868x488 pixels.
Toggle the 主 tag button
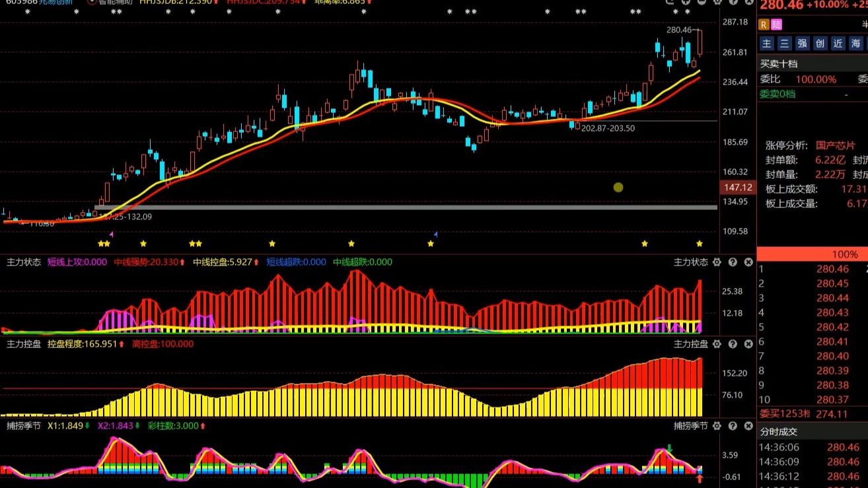tap(766, 44)
